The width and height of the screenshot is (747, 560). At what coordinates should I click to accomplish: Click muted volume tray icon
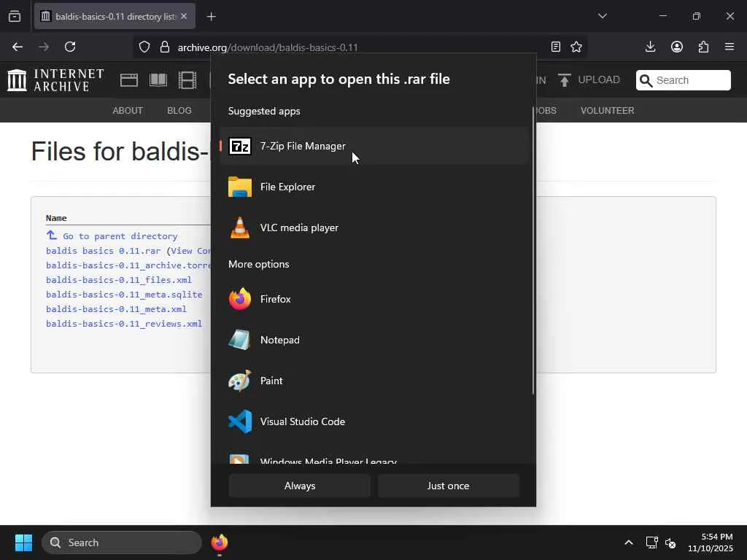[670, 542]
